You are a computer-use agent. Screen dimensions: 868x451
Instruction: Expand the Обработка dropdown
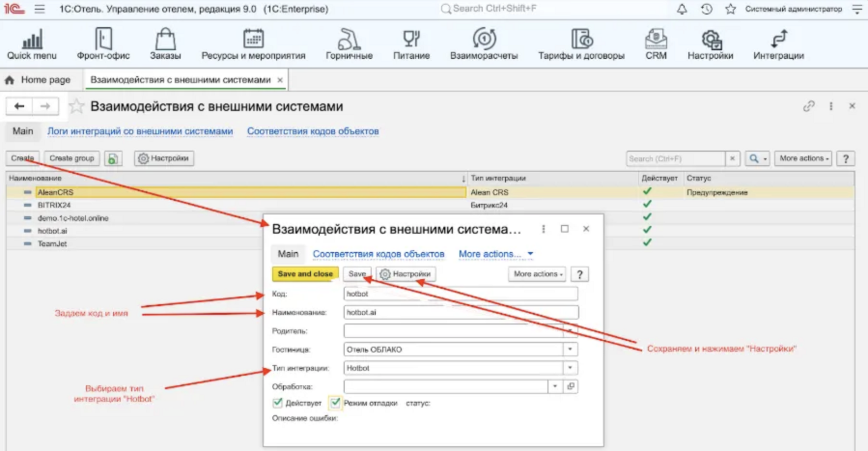(x=555, y=386)
